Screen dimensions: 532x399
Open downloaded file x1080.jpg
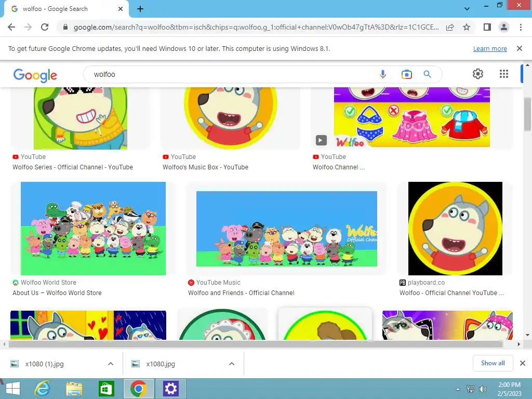160,364
